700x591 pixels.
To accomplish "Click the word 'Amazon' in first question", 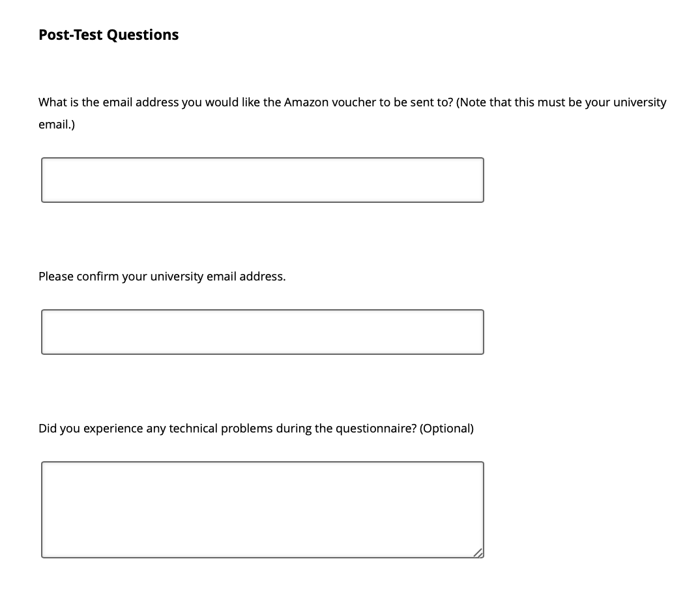I will tap(306, 102).
